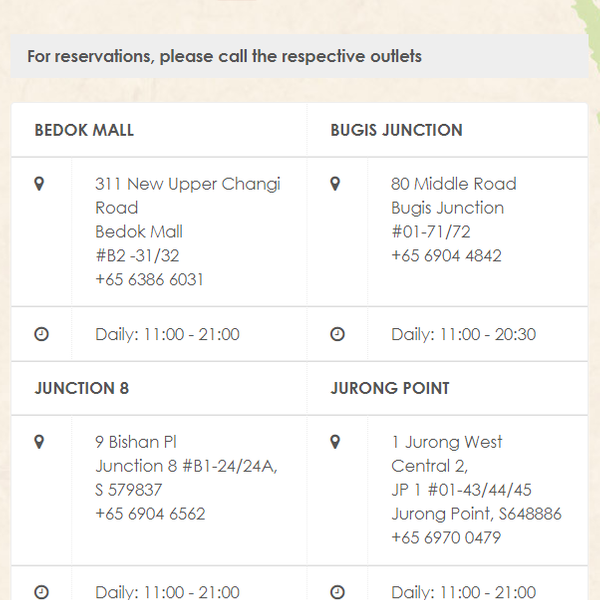Select the JUNCTION 8 outlet heading

pyautogui.click(x=81, y=388)
